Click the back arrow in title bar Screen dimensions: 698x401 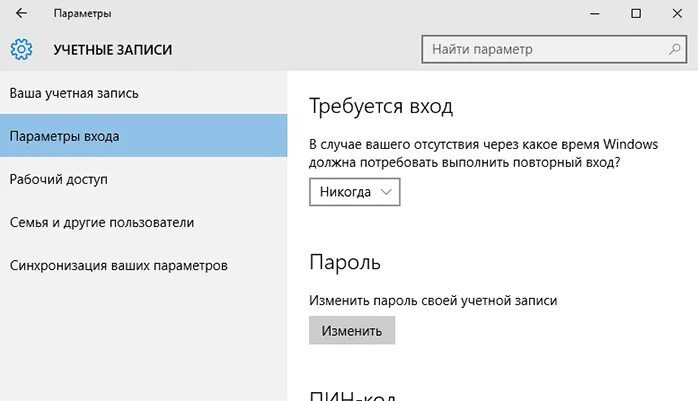(22, 14)
